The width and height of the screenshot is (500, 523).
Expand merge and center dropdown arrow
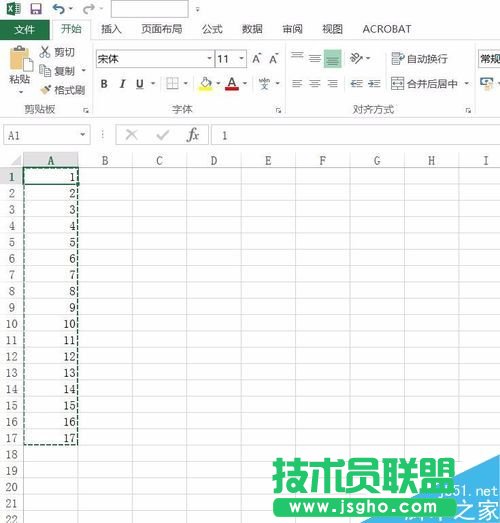click(x=467, y=83)
